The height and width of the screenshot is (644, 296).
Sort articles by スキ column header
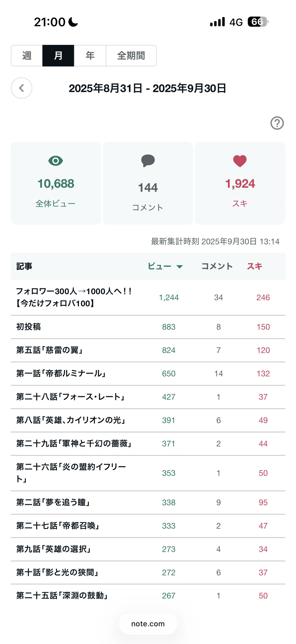pyautogui.click(x=255, y=266)
